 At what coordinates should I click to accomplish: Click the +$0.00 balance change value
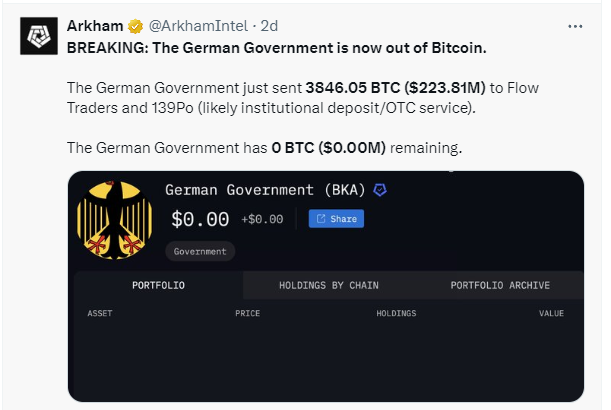click(x=263, y=220)
